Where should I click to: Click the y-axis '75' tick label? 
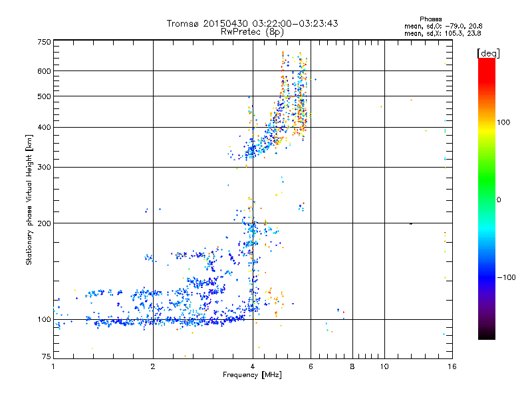pyautogui.click(x=47, y=356)
